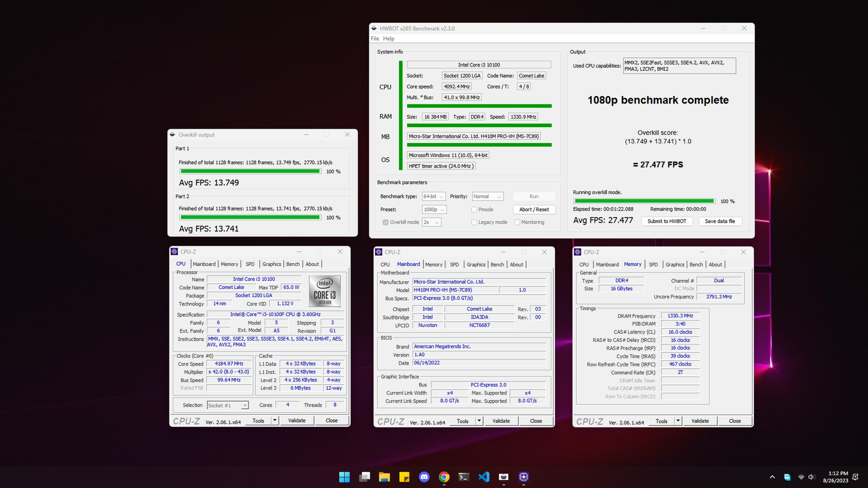
Task: Expand Tools arrow in Memory window
Action: click(678, 421)
